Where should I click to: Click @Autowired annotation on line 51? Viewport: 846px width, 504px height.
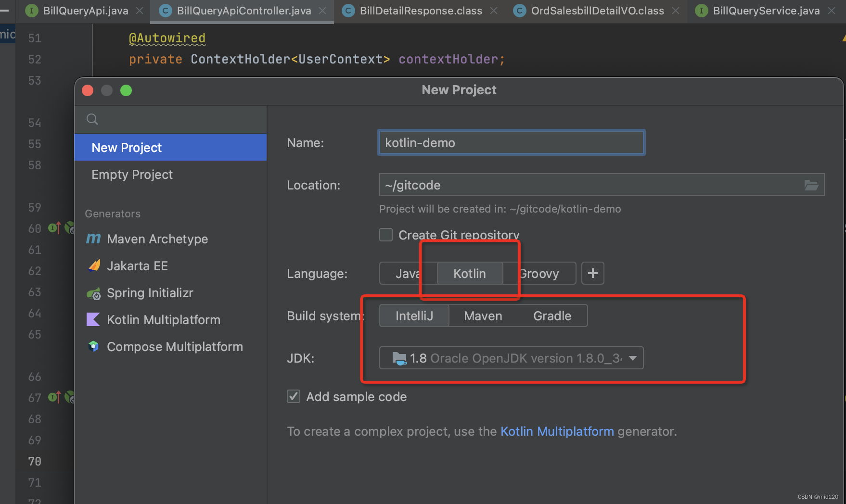[167, 38]
